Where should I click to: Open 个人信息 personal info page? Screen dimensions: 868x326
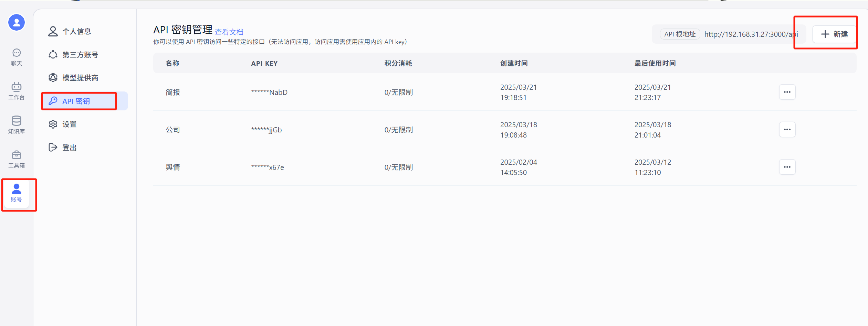click(76, 32)
